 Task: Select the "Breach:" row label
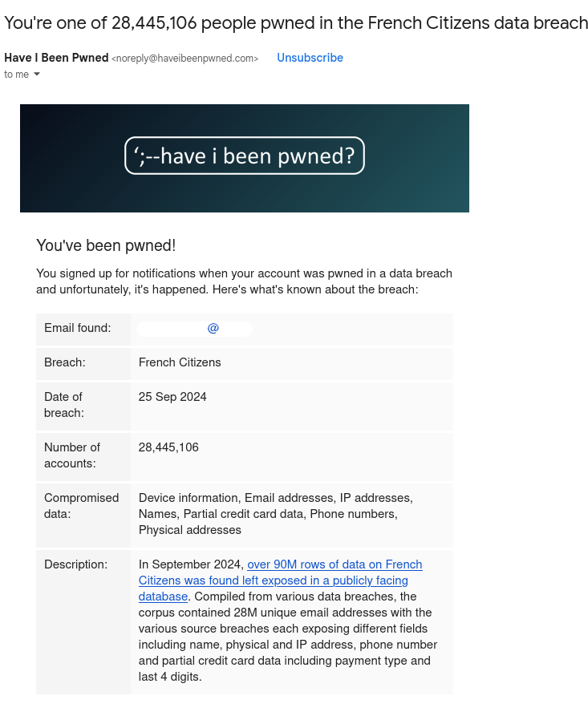pos(65,362)
